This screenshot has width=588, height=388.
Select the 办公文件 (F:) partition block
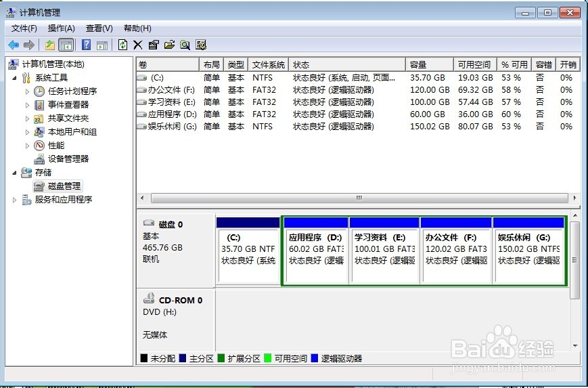tap(456, 251)
